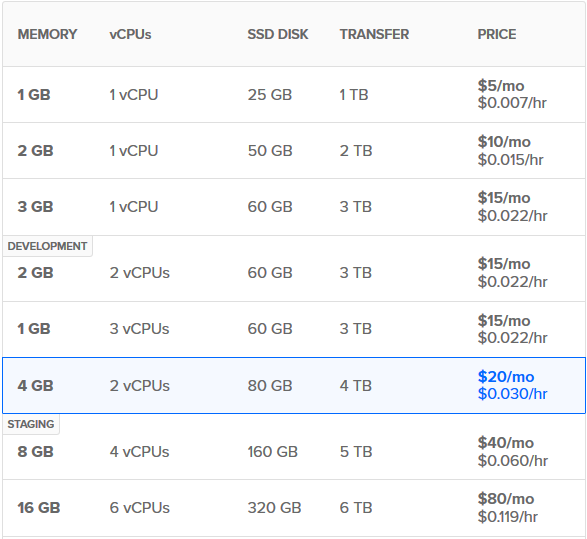
Task: Click the DEVELOPMENT tag label
Action: click(x=47, y=246)
